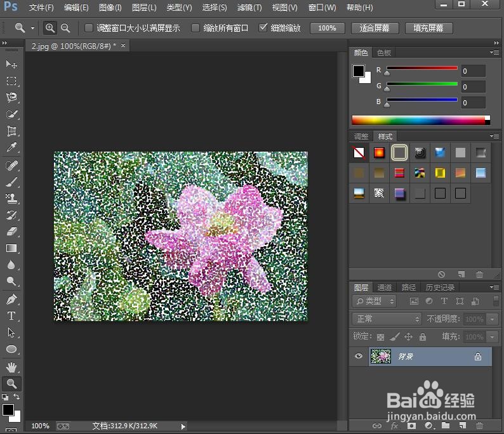Switch to the 通道 tab

point(385,287)
